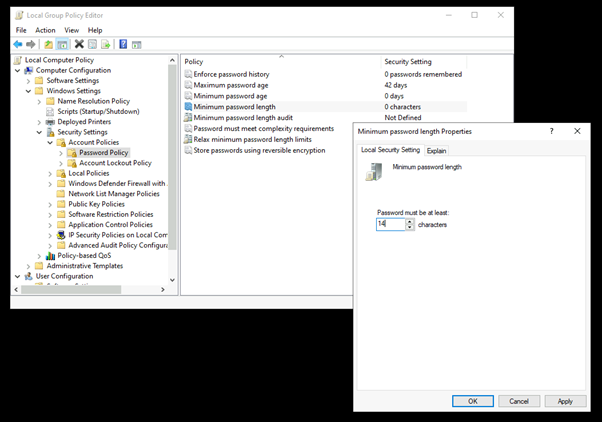The height and width of the screenshot is (422, 602).
Task: Click the Minimum password length audit icon
Action: tap(188, 117)
